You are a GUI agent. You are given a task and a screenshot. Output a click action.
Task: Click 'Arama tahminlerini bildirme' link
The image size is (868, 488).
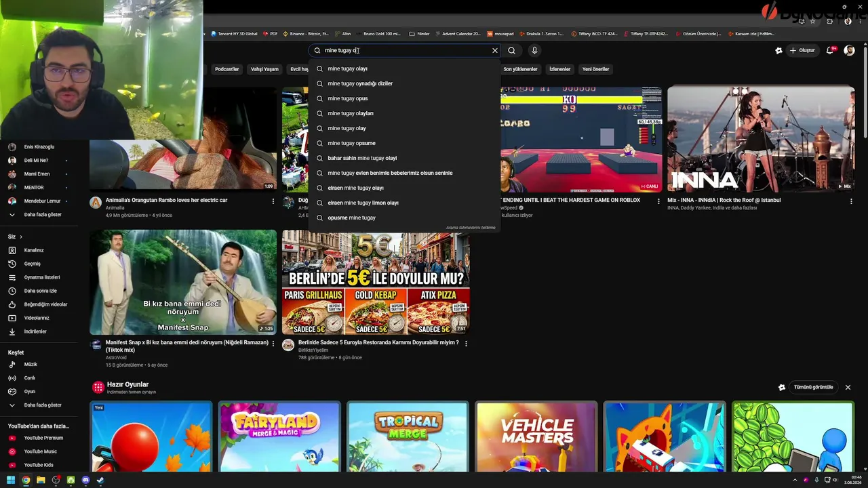click(x=471, y=228)
